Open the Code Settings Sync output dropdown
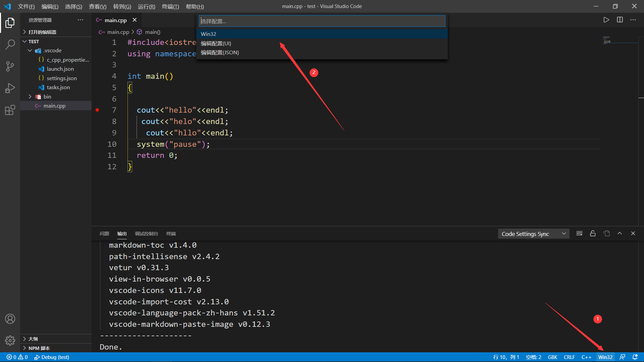The height and width of the screenshot is (362, 644). 534,234
